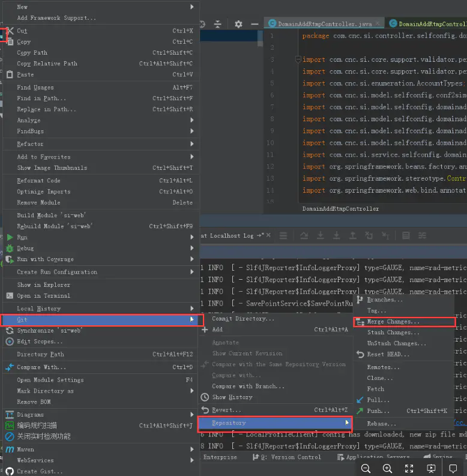
Task: Click the Pull blue arrow icon
Action: [360, 400]
